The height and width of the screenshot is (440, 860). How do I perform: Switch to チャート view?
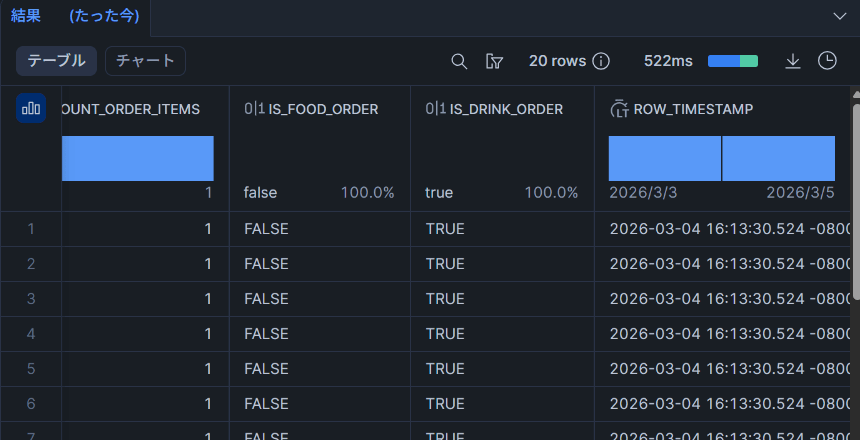145,61
